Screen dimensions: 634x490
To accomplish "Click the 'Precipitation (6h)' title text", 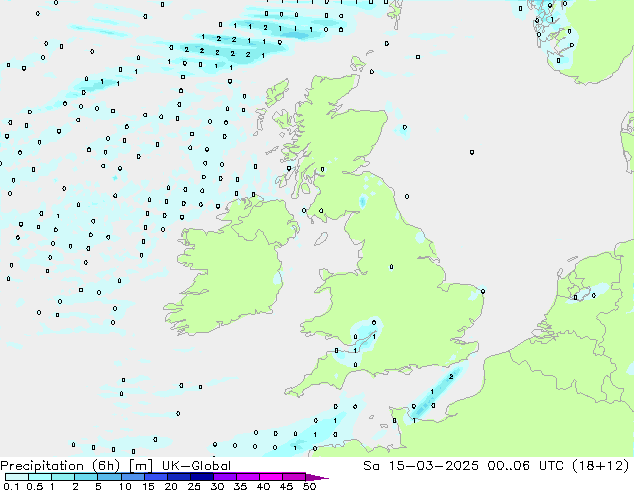I will point(60,466).
